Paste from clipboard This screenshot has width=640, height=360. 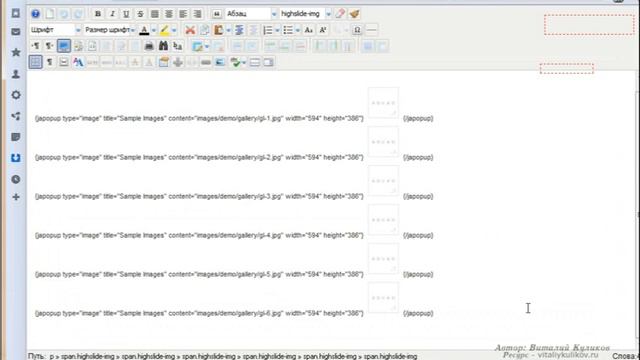pos(219,30)
